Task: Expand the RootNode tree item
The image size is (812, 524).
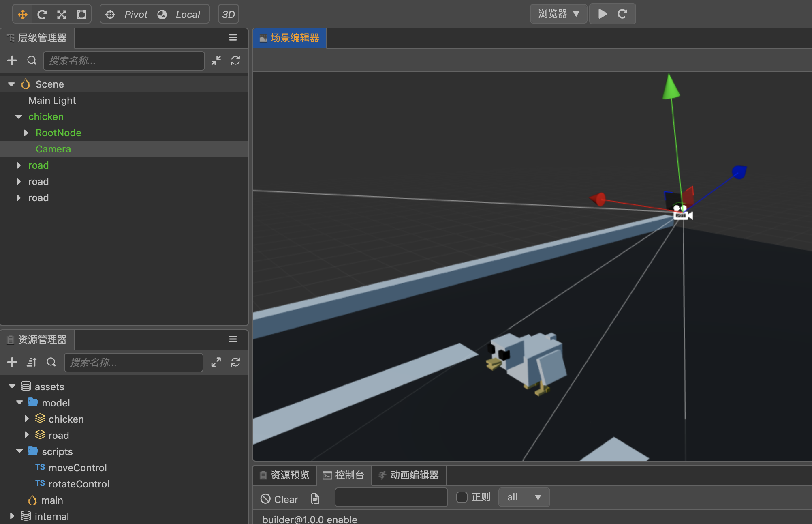Action: tap(26, 133)
